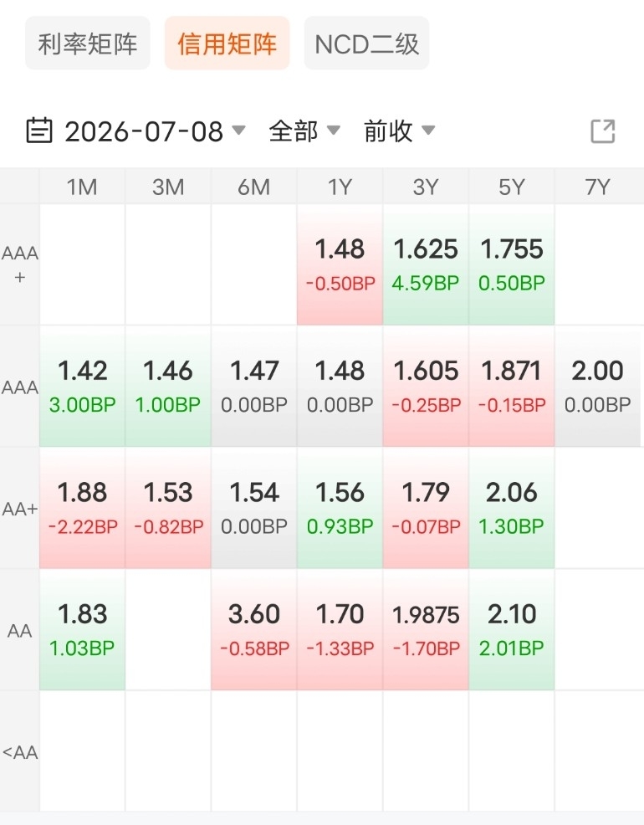Tap the AA+ rating row label
This screenshot has width=644, height=825.
(19, 509)
